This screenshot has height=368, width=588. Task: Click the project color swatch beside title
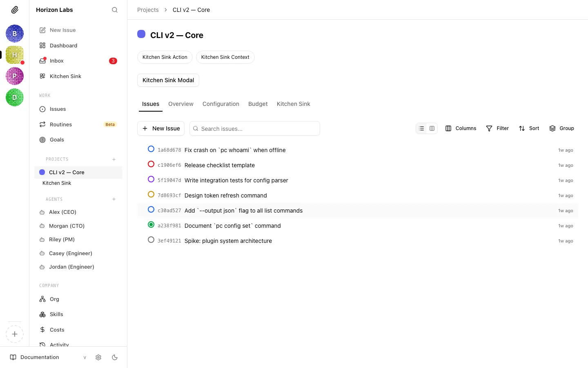pos(141,34)
